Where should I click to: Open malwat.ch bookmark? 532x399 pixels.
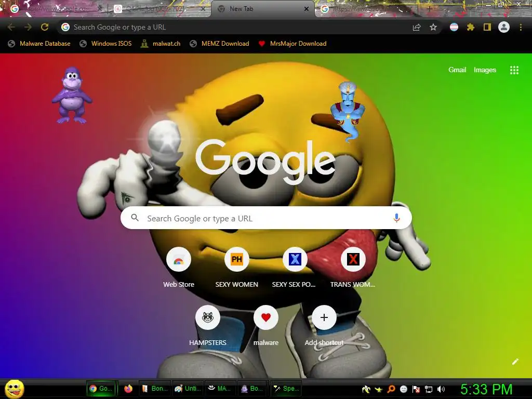coord(161,44)
